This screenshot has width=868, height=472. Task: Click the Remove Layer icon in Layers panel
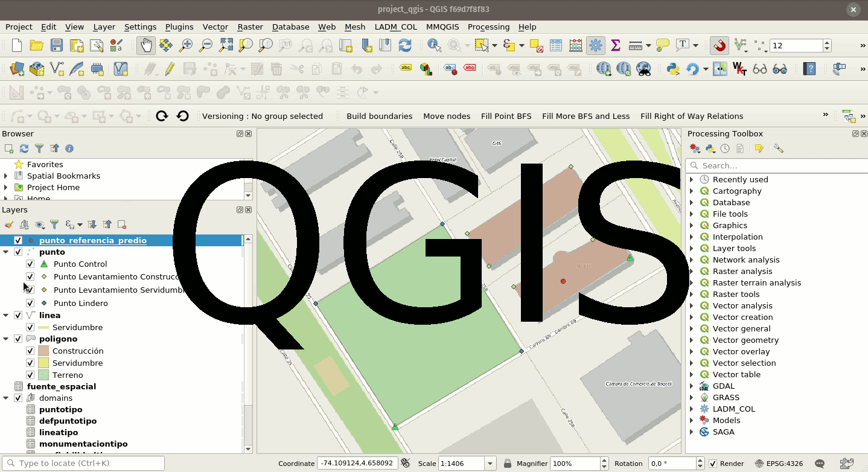click(122, 225)
